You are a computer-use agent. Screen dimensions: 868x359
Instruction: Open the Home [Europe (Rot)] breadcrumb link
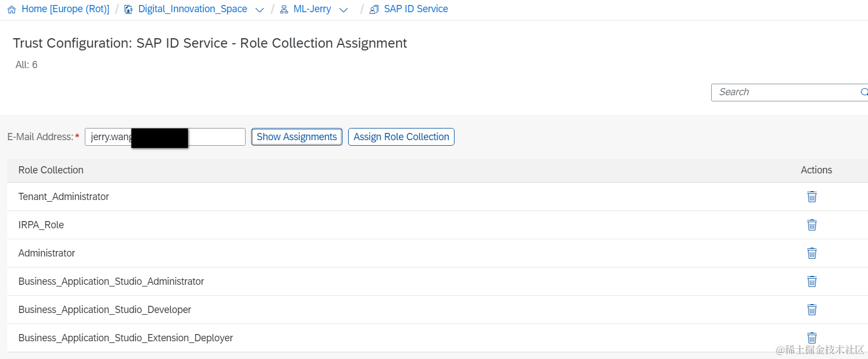point(65,9)
